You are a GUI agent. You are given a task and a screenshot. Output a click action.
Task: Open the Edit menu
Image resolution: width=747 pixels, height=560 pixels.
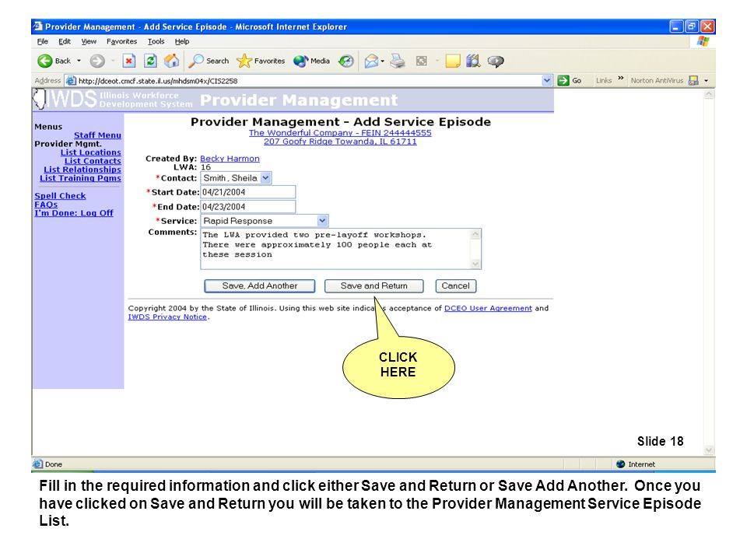(x=65, y=41)
